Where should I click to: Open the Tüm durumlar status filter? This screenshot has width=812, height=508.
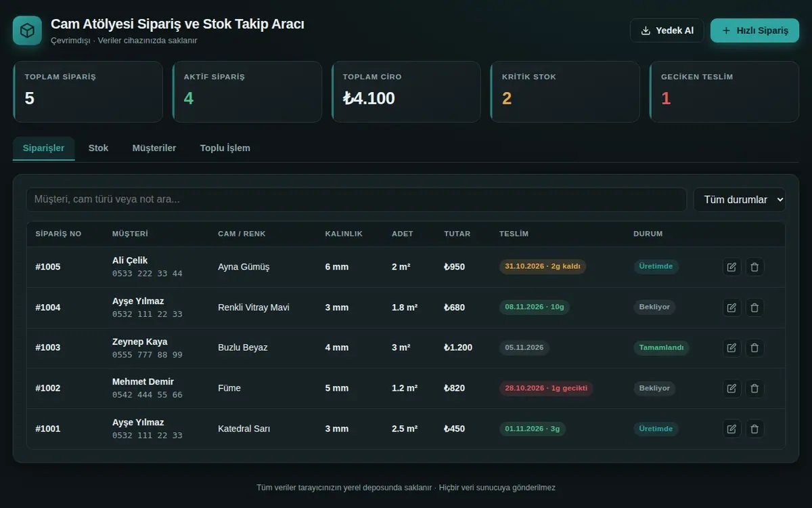click(x=740, y=200)
